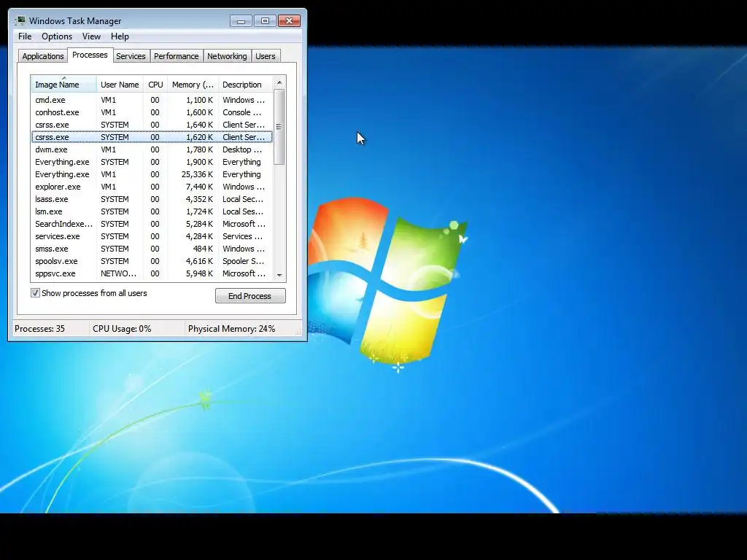This screenshot has height=560, width=747.
Task: Sort by User Name column header
Action: coord(120,85)
